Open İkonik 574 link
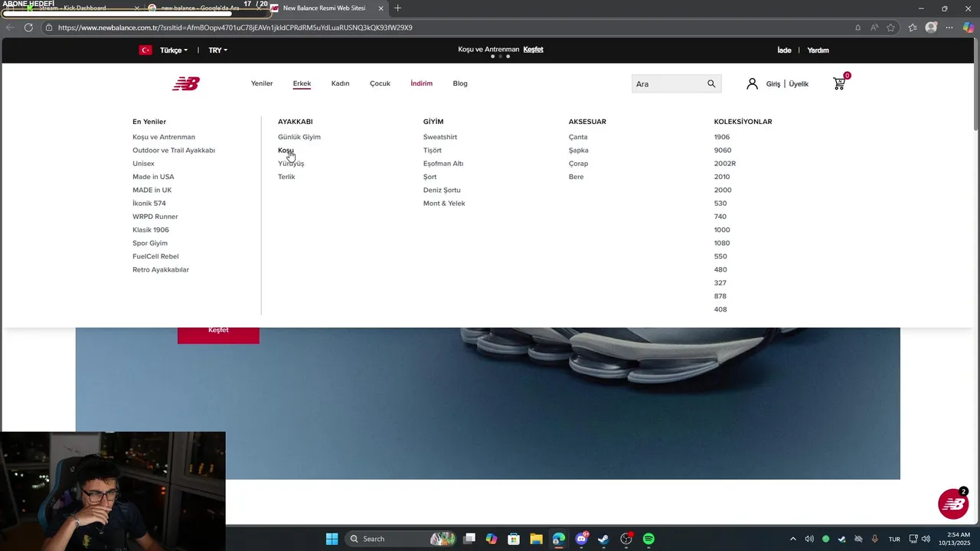This screenshot has width=980, height=551. (149, 204)
